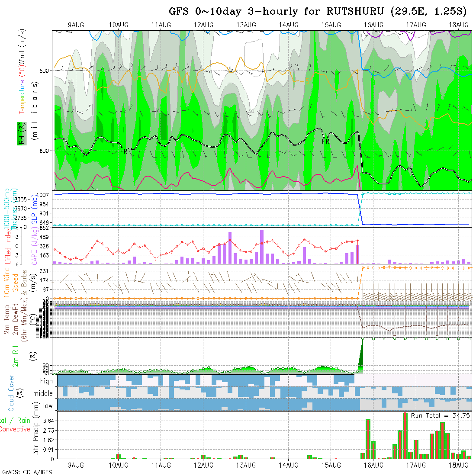
Task: Click the 901 SLP tick value
Action: (44, 213)
